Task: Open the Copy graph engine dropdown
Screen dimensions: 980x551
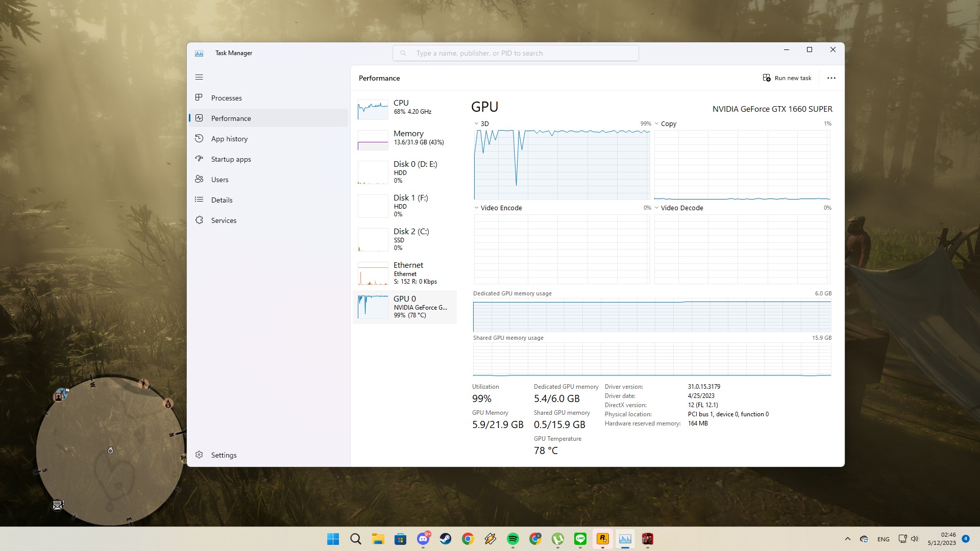Action: coord(665,124)
